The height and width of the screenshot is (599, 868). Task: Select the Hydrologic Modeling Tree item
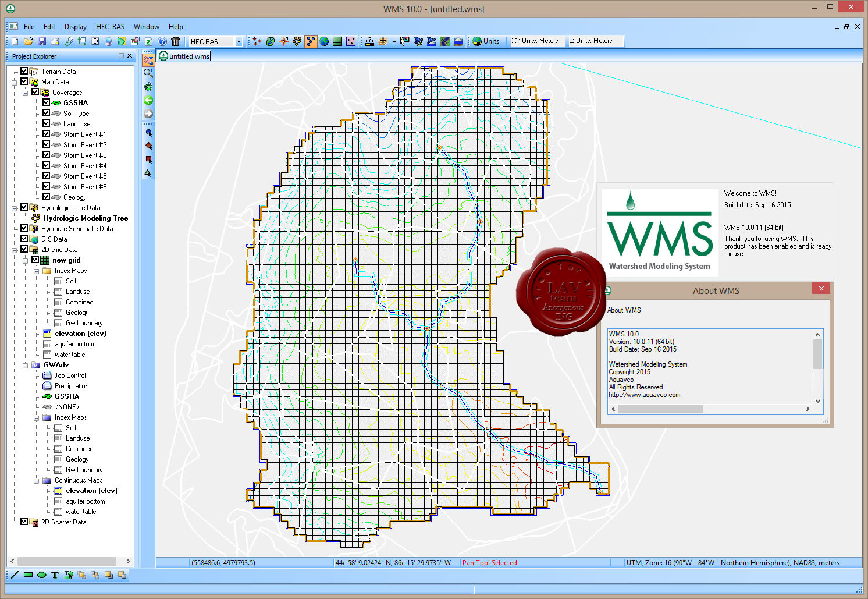86,218
